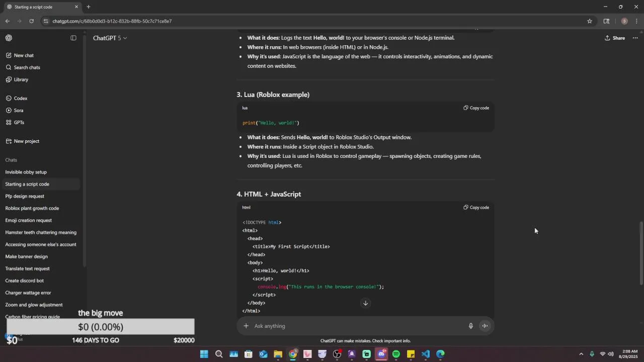Start voice mode with the waveform icon
644x362 pixels.
485,326
